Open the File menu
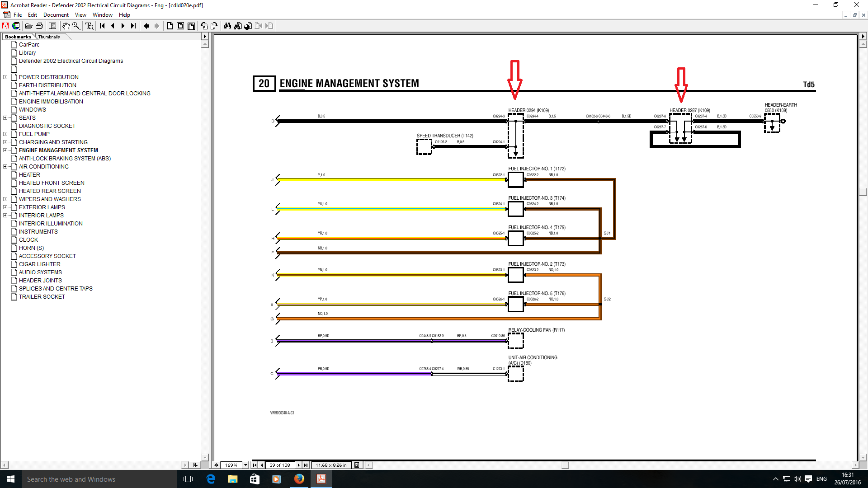 coord(18,15)
